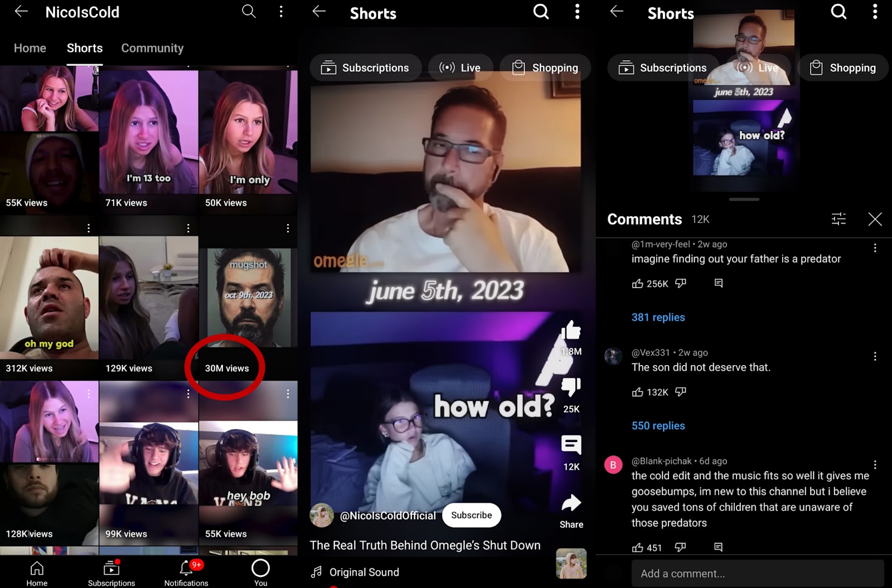
Task: Select Shopping chip in comments Shorts screen
Action: pyautogui.click(x=843, y=67)
